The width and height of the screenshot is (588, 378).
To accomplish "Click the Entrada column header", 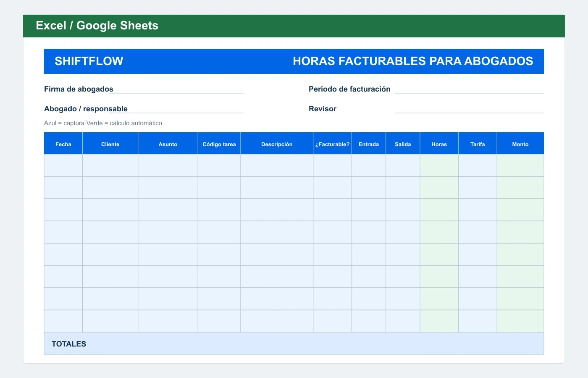I will [369, 144].
